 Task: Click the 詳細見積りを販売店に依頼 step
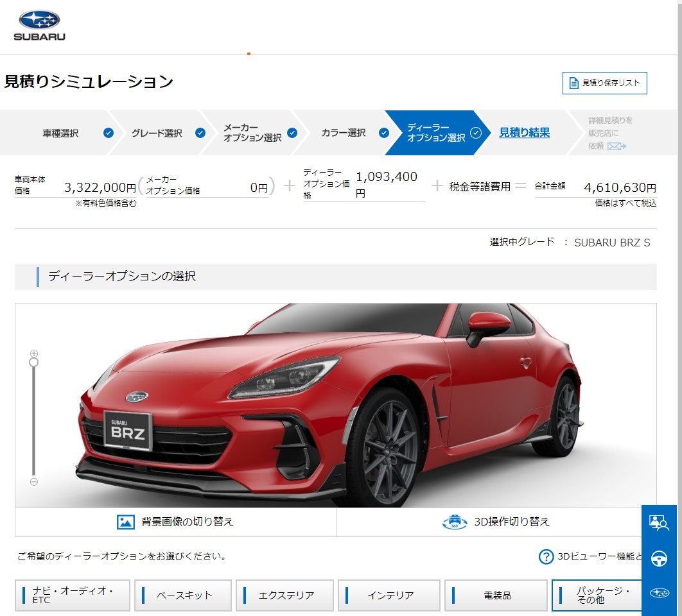coord(610,133)
